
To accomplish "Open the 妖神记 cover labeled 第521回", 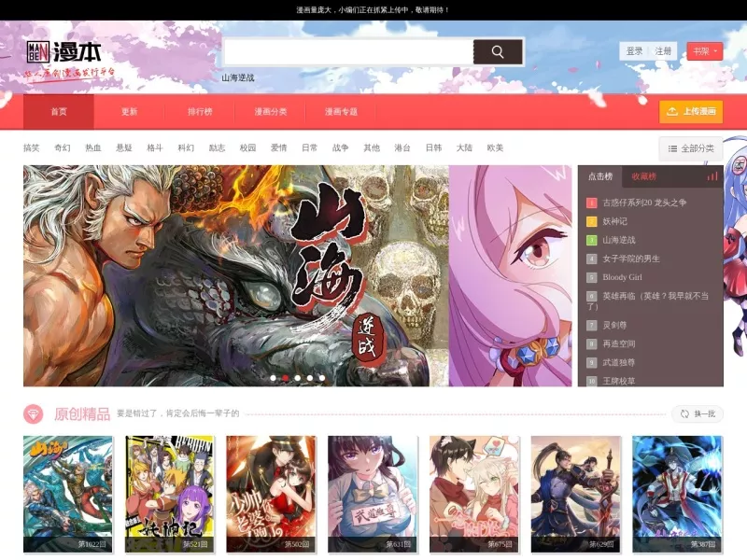I will click(x=170, y=495).
